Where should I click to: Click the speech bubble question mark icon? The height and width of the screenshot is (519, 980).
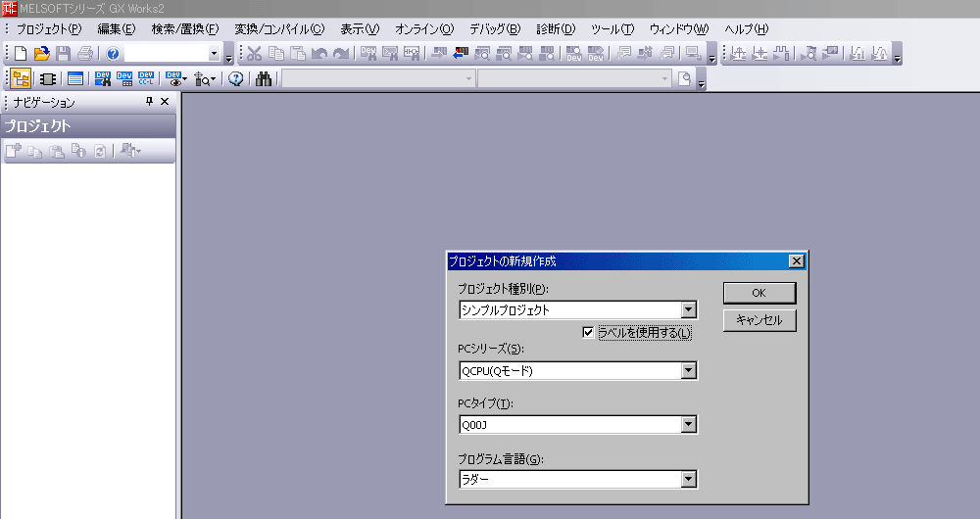tap(235, 78)
